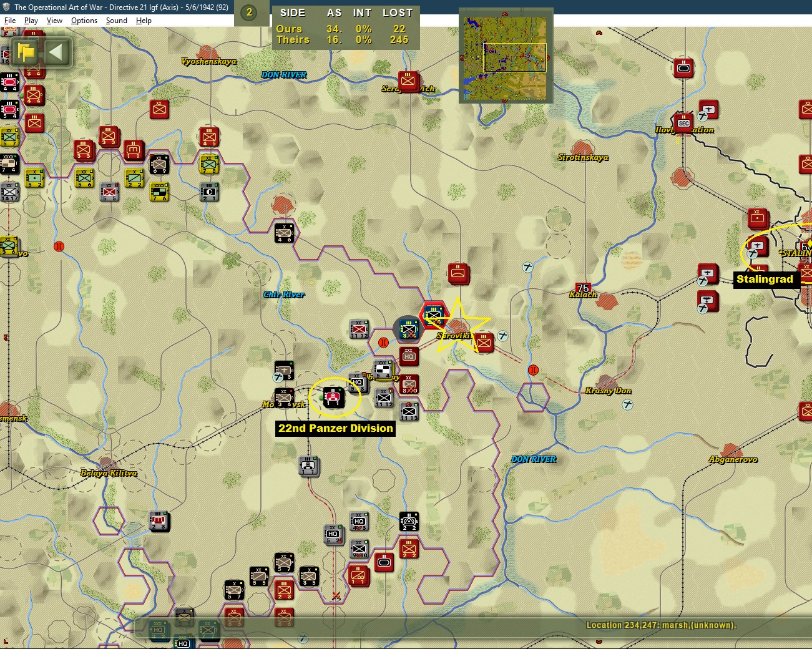Screen dimensions: 812x649
Task: Select the blue unit inside the red hex
Action: (x=433, y=314)
